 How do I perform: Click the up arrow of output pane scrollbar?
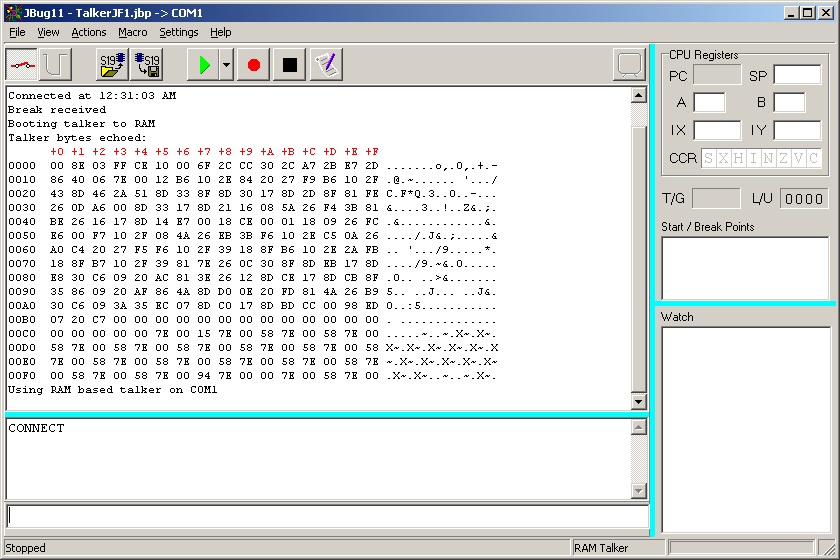pyautogui.click(x=638, y=96)
